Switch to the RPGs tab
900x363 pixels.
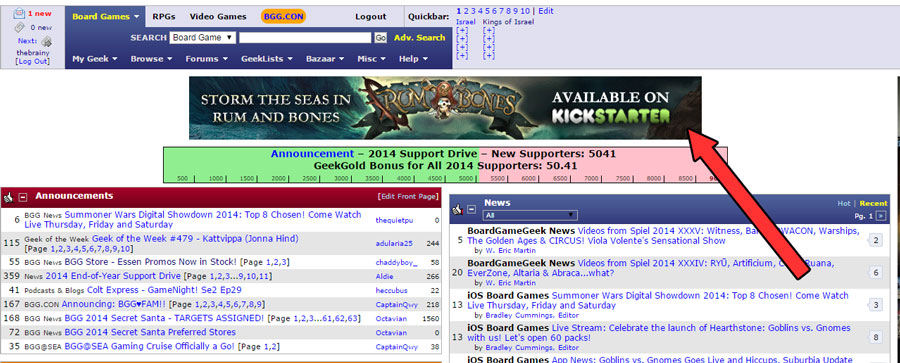(164, 17)
